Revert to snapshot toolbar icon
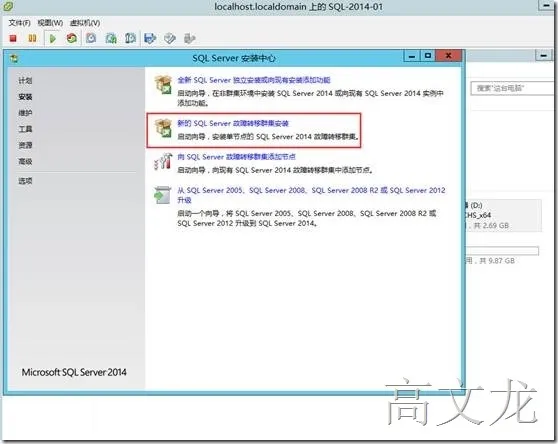 pyautogui.click(x=111, y=38)
